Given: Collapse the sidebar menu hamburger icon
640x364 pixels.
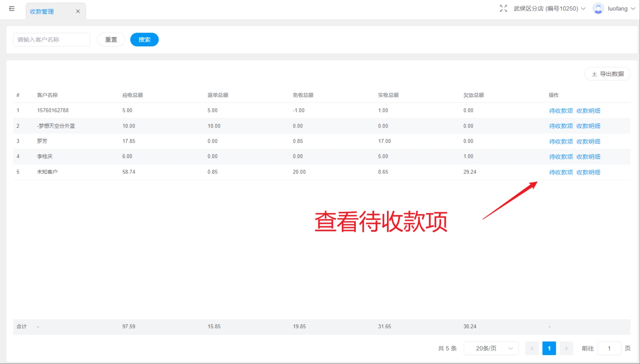Looking at the screenshot, I should tap(12, 9).
